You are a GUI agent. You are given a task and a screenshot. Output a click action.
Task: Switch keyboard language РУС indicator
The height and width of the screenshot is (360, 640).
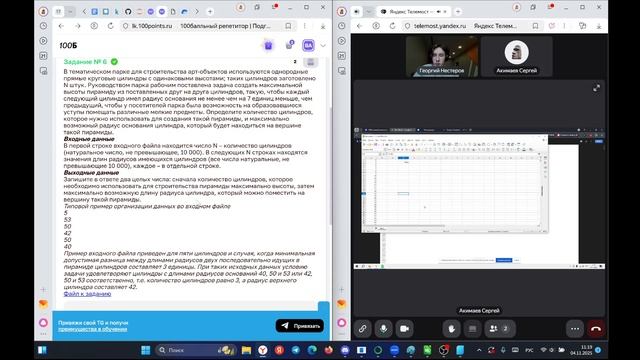(x=529, y=350)
